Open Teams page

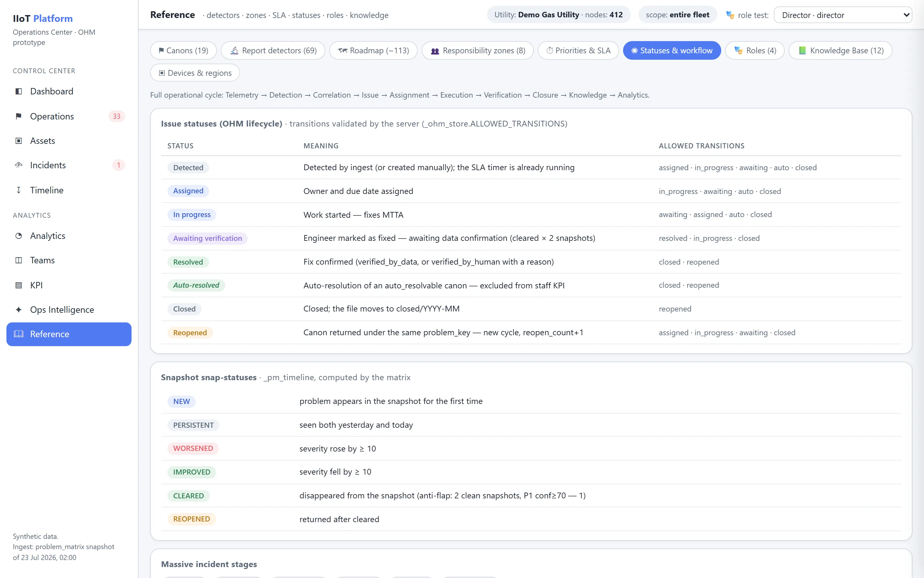coord(69,260)
